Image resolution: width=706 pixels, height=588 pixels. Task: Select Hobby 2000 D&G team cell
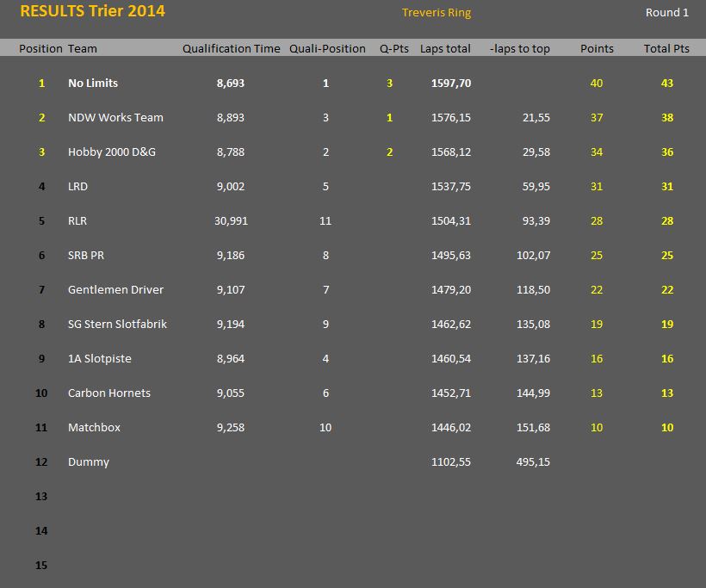[112, 152]
